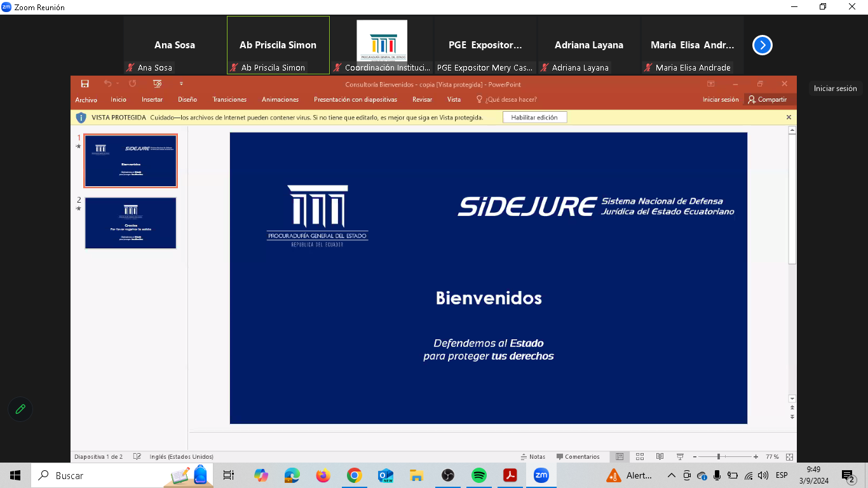Customize Quick Access Toolbar dropdown arrow
Screen dimensions: 868x488
coord(181,84)
